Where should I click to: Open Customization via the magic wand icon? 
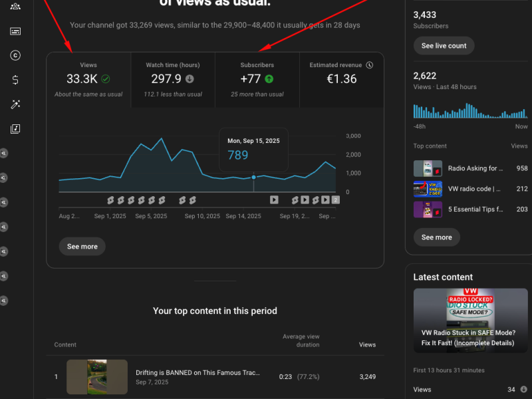(15, 104)
